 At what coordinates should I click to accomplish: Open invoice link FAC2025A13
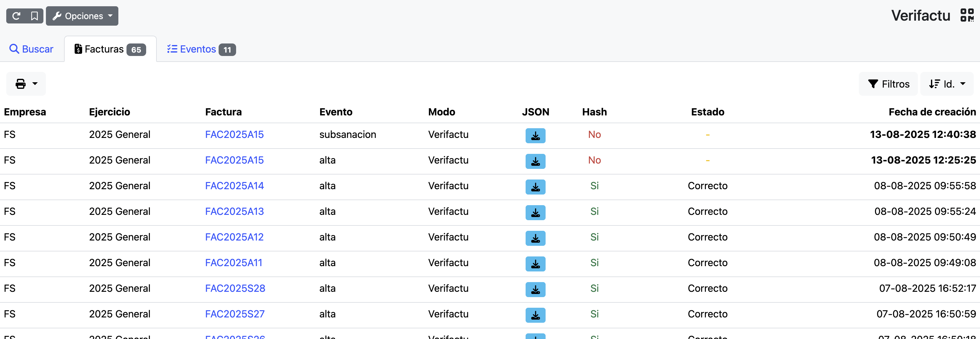point(234,211)
